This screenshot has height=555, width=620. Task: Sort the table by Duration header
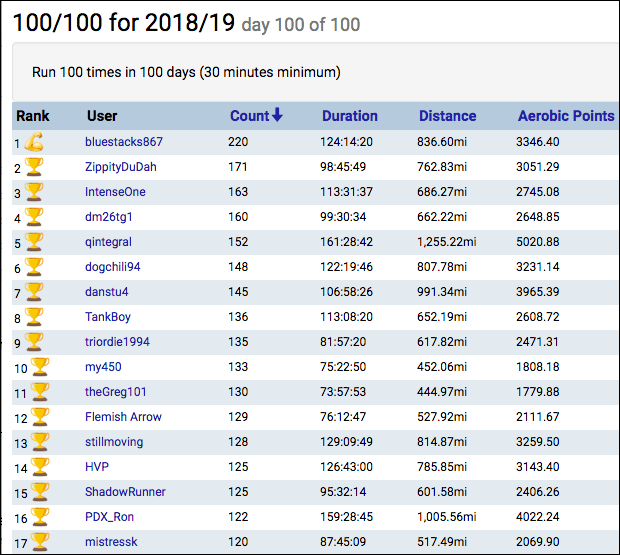click(349, 116)
